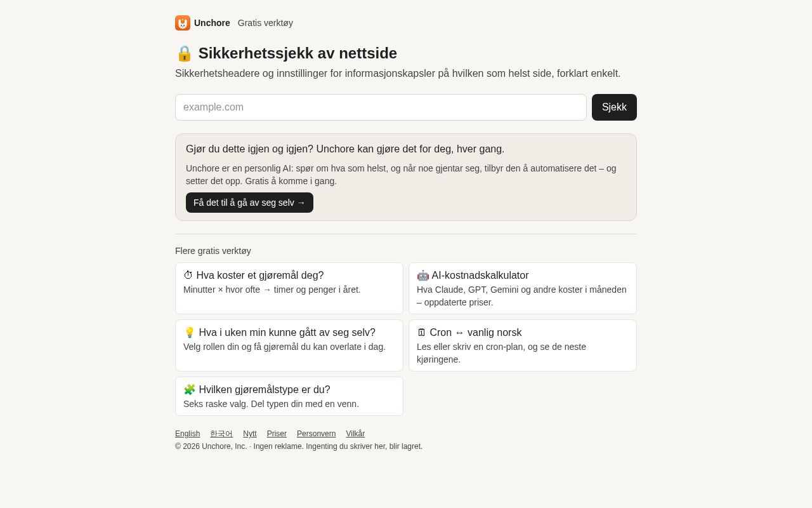Click the stopwatch icon on the gjøremål cost card
Viewport: 812px width, 508px height.
point(188,276)
